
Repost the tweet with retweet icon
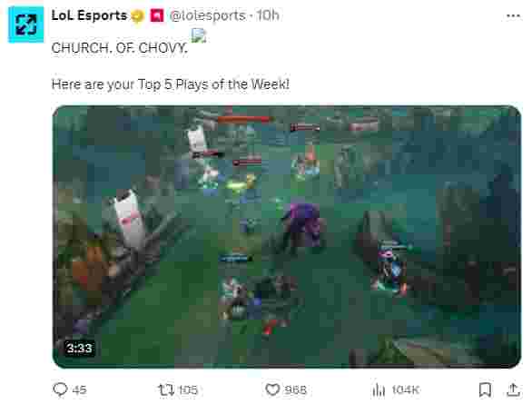click(166, 389)
